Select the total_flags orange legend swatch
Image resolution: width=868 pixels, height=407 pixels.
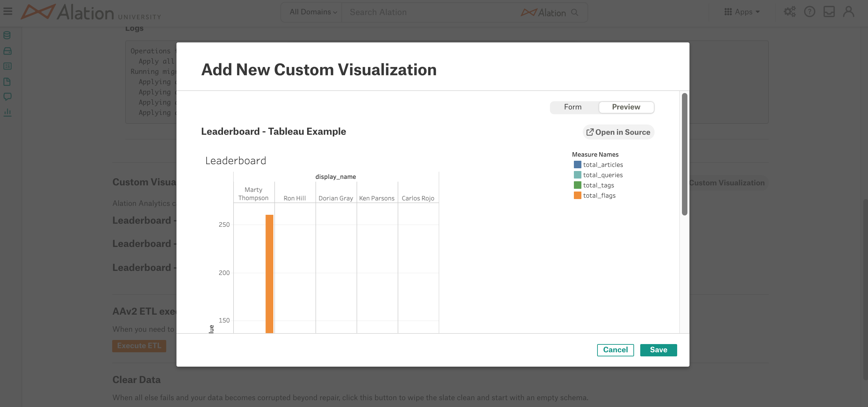tap(577, 196)
